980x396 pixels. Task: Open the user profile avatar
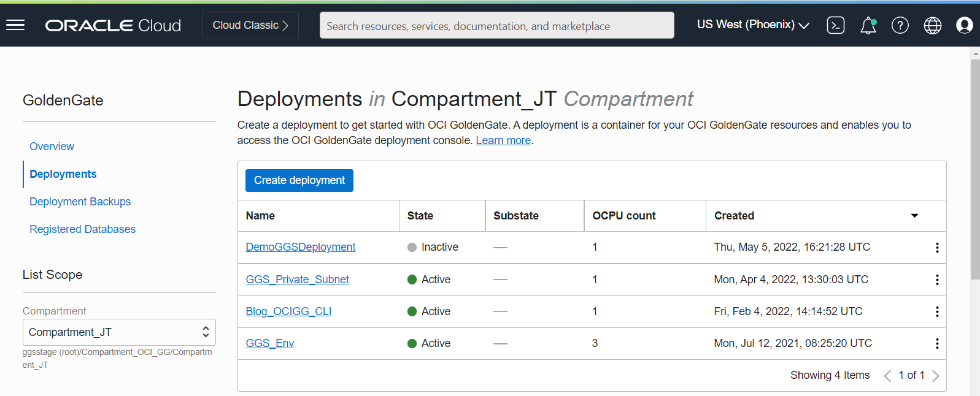[965, 25]
